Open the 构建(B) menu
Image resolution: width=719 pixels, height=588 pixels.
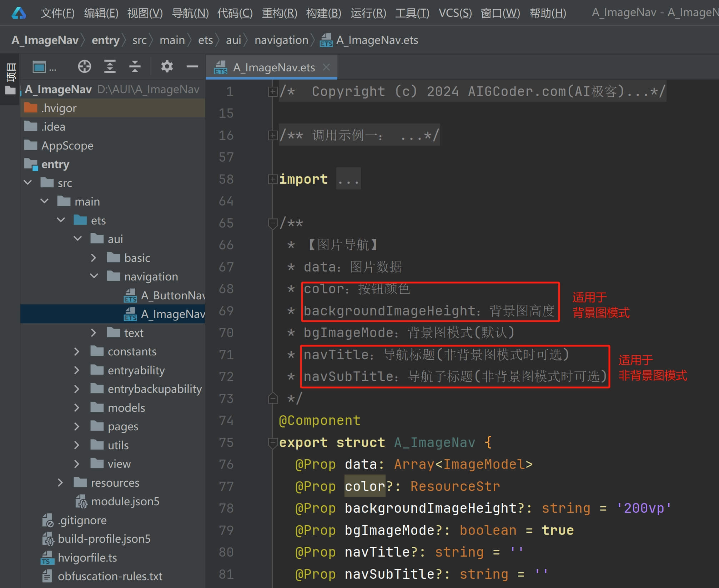pyautogui.click(x=323, y=14)
